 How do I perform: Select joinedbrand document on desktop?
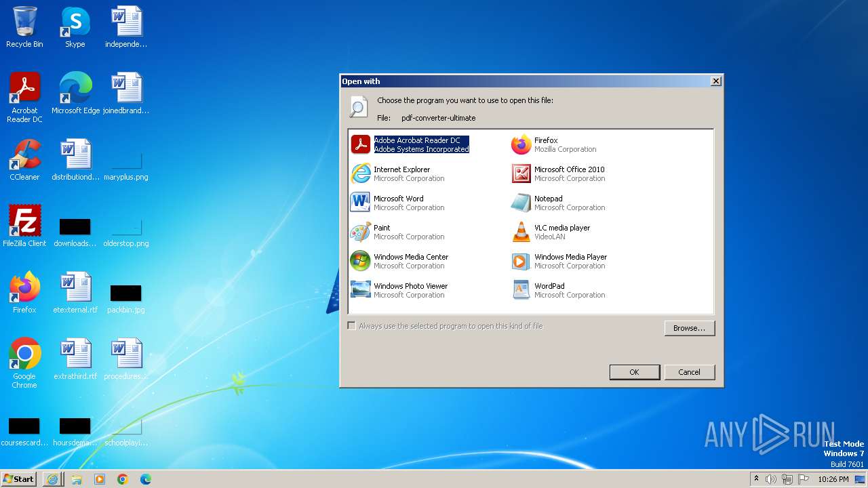[x=126, y=94]
